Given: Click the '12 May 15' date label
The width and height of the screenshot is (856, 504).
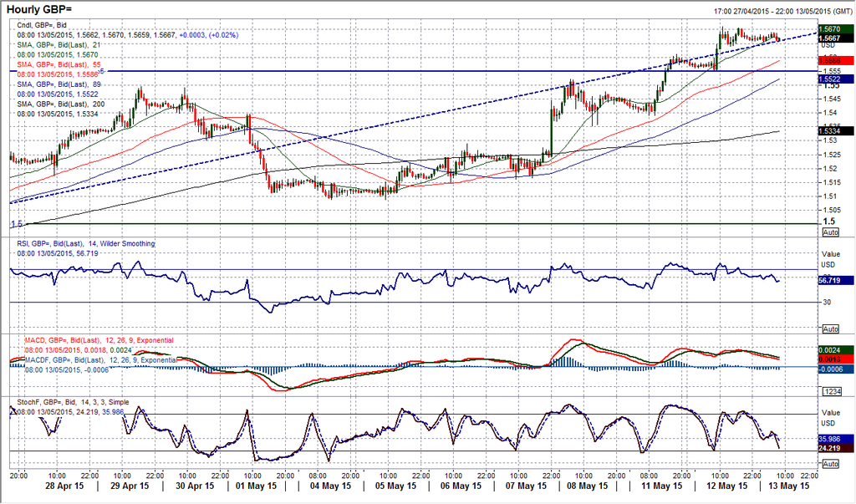Looking at the screenshot, I should point(727,486).
